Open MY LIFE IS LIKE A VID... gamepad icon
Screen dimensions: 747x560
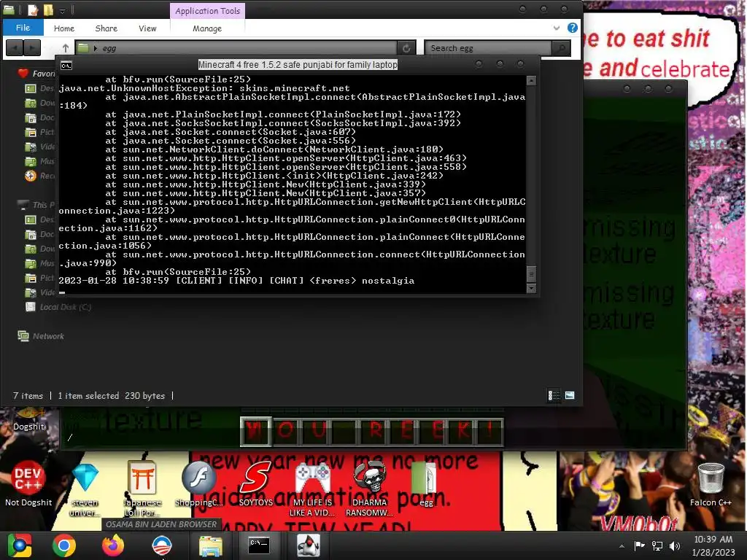click(312, 491)
